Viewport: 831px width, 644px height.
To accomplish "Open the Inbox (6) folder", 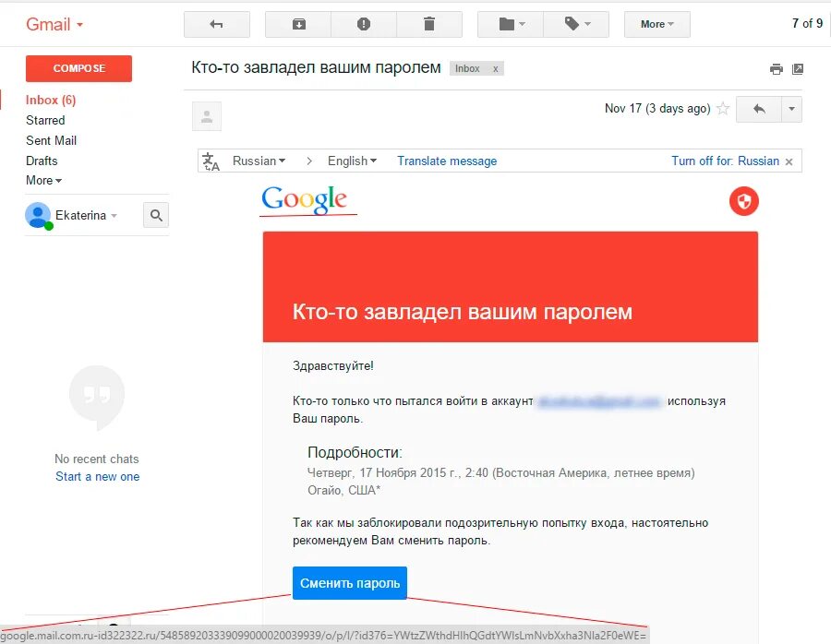I will coord(51,100).
